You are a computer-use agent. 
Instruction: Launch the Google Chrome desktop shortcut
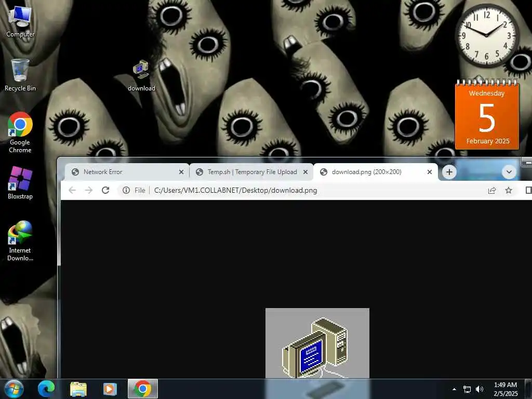[x=20, y=132]
